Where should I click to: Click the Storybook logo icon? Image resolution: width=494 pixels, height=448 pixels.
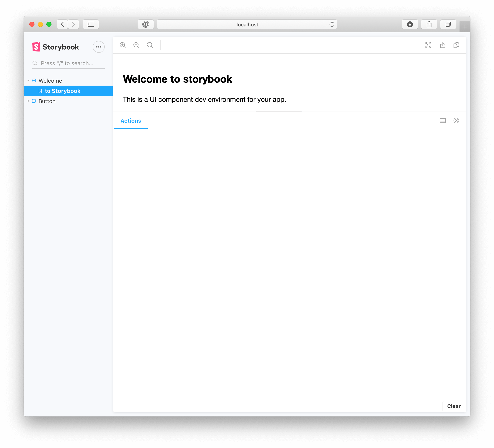coord(36,47)
